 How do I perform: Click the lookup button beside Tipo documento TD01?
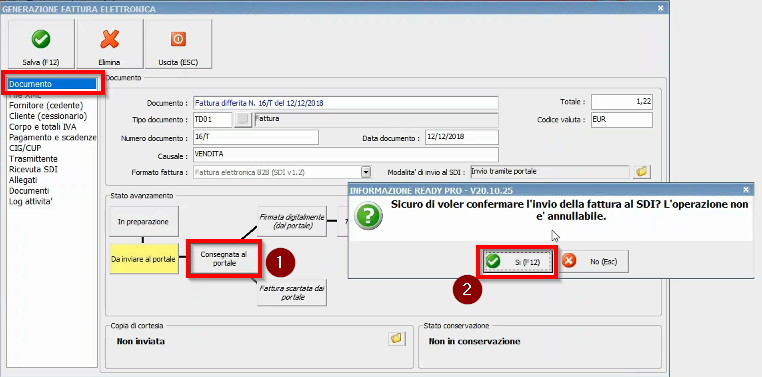(x=243, y=120)
